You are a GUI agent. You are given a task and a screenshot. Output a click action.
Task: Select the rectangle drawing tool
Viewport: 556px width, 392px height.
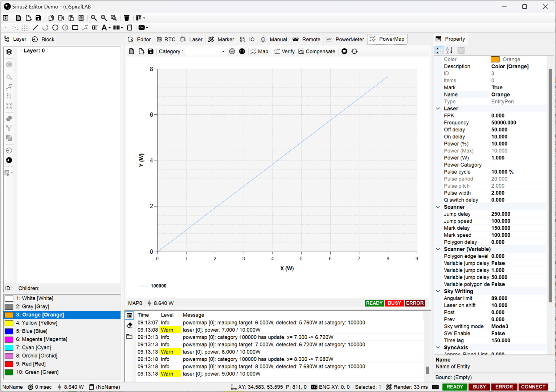pos(75,28)
